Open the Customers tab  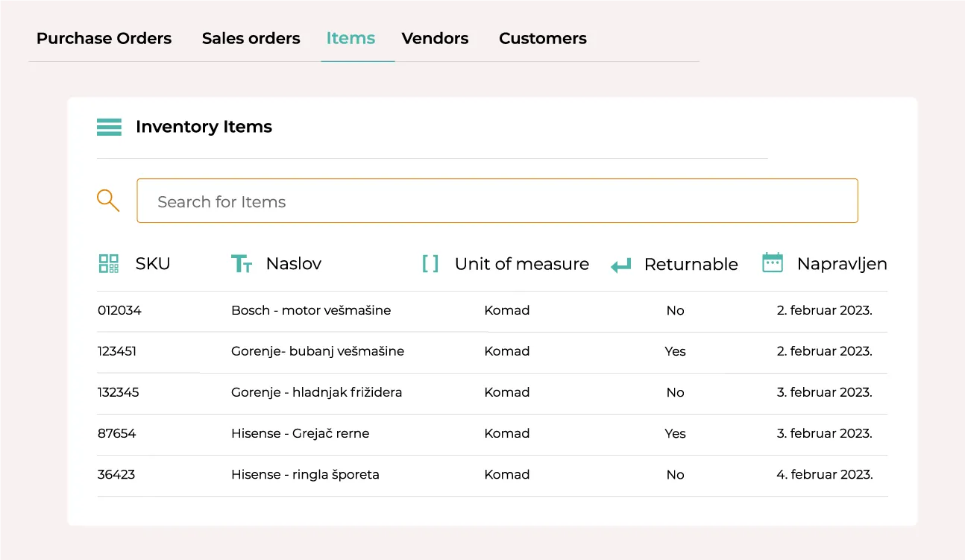(x=543, y=38)
